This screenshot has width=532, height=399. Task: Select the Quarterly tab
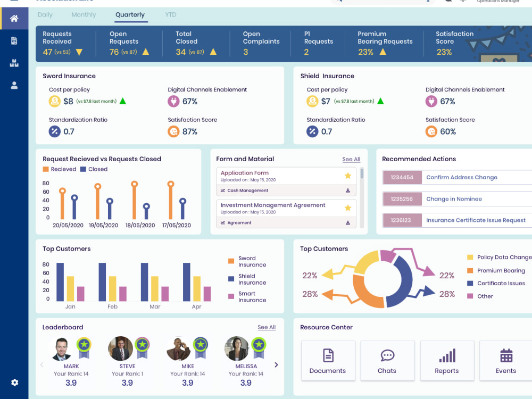pyautogui.click(x=130, y=14)
